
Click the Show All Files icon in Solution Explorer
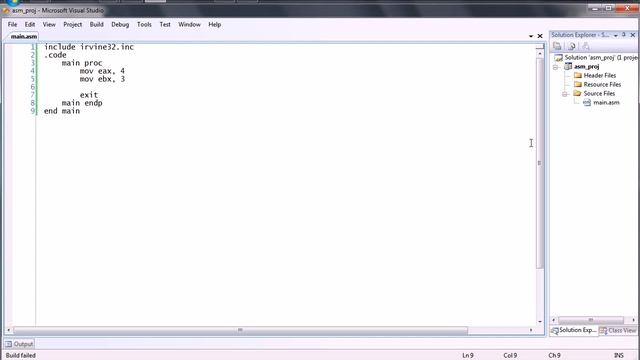(571, 46)
